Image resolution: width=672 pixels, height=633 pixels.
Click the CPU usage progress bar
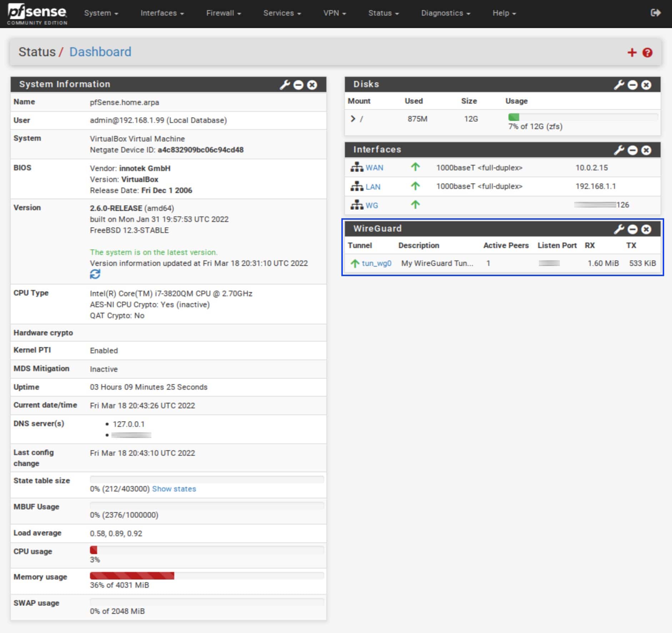[x=207, y=550]
